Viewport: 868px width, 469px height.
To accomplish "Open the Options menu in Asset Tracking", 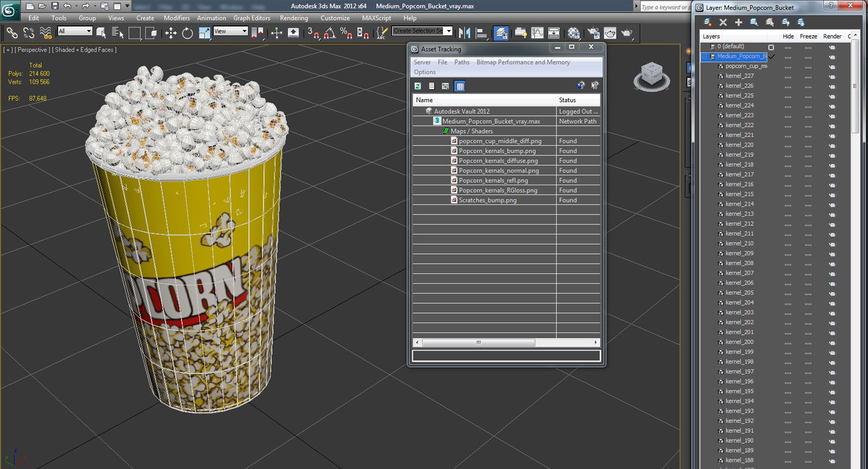I will [x=425, y=72].
